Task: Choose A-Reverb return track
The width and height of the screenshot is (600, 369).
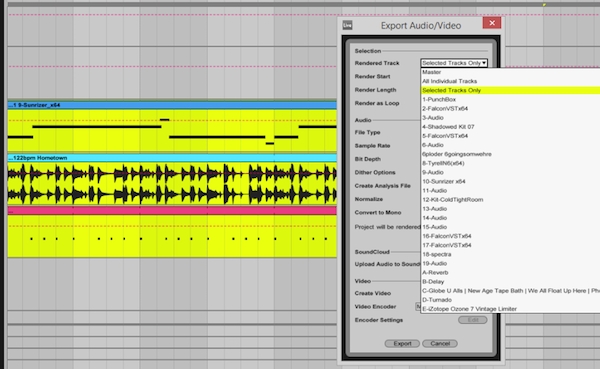Action: pyautogui.click(x=510, y=273)
